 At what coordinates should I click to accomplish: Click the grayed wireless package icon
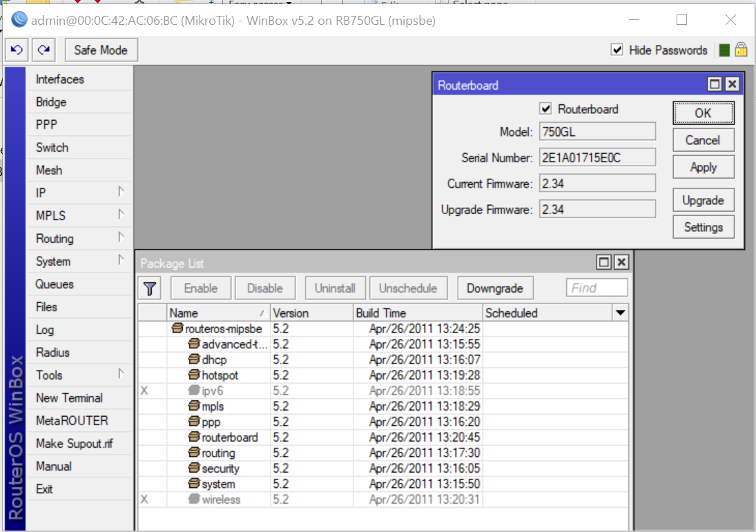(x=193, y=499)
